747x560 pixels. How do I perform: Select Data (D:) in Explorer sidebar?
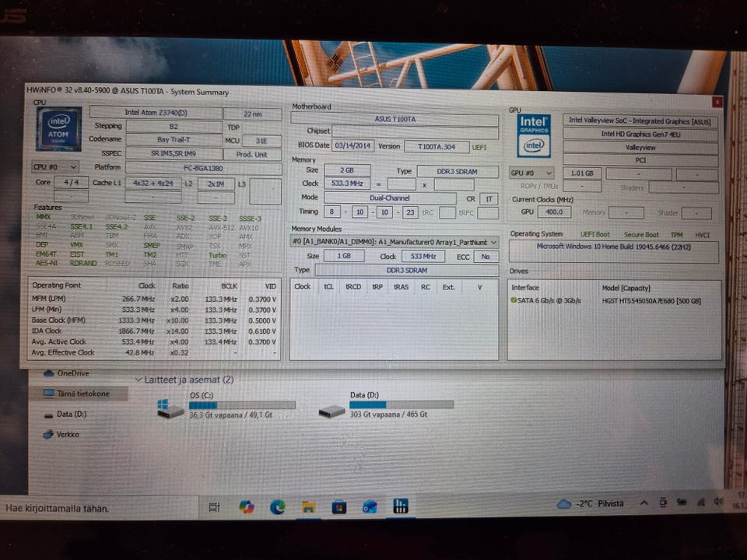[65, 415]
